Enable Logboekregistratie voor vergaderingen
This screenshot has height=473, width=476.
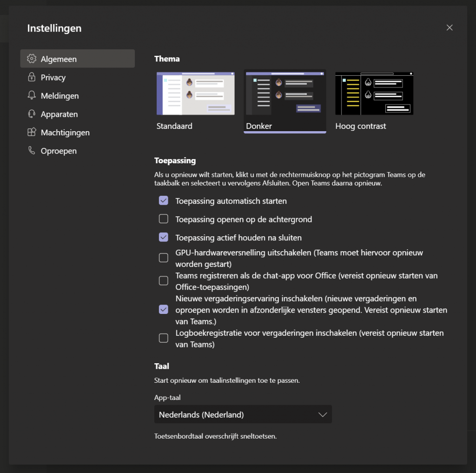(x=164, y=338)
